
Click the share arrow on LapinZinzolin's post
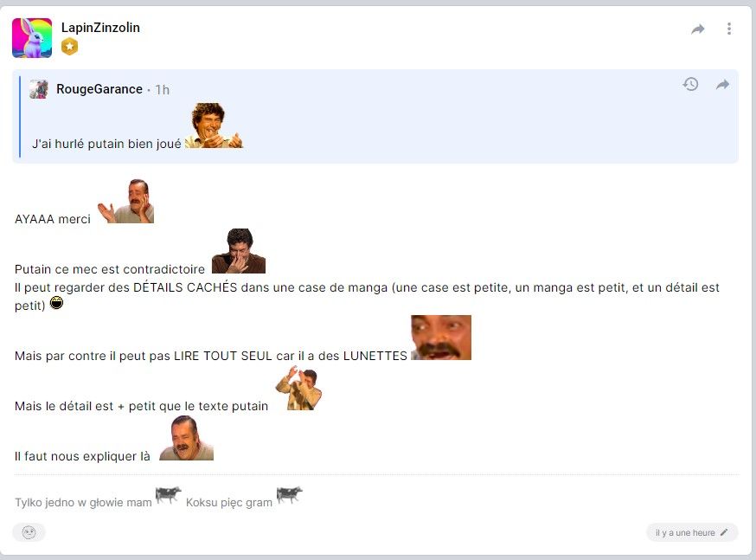[698, 29]
